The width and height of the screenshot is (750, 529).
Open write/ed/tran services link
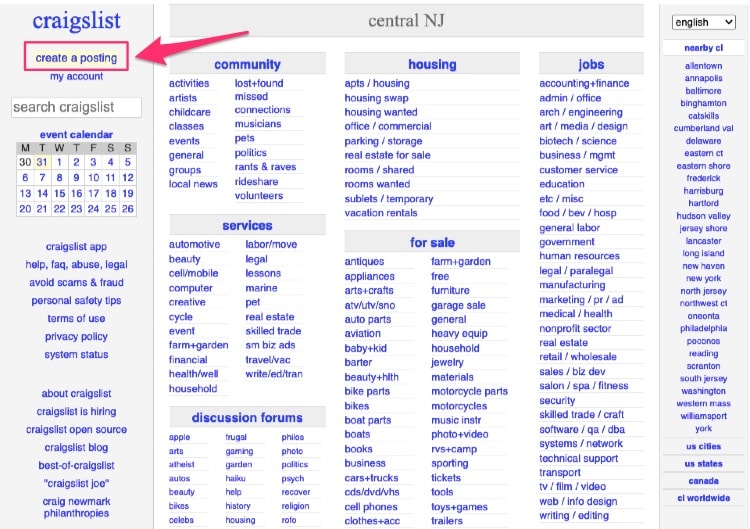[x=274, y=374]
